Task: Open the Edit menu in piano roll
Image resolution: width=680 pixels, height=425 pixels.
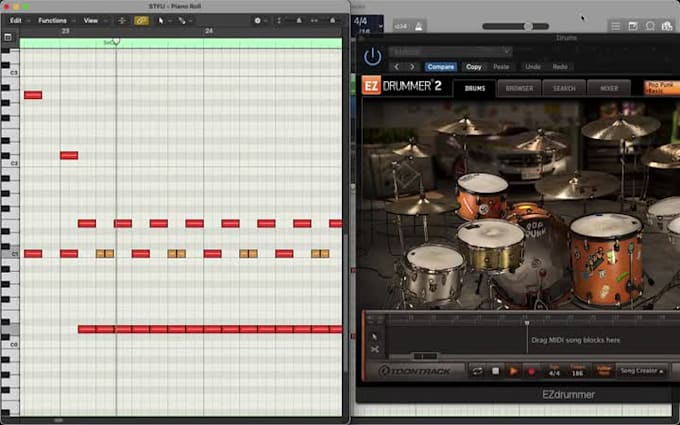Action: [x=17, y=20]
